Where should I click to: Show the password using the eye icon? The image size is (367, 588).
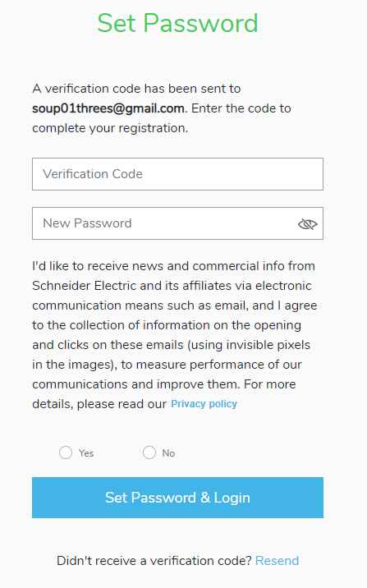(x=307, y=224)
